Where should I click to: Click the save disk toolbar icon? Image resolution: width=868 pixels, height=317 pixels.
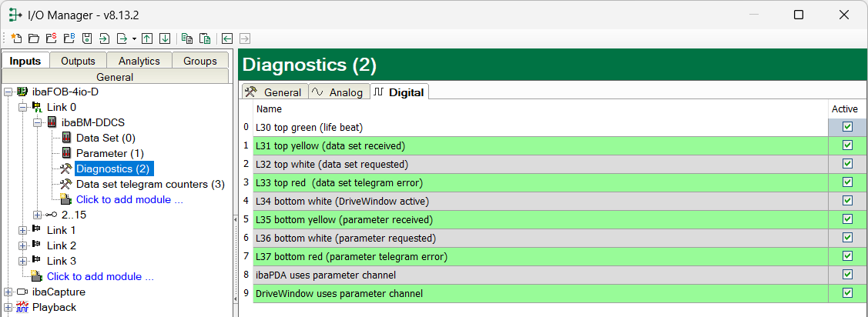tap(87, 38)
